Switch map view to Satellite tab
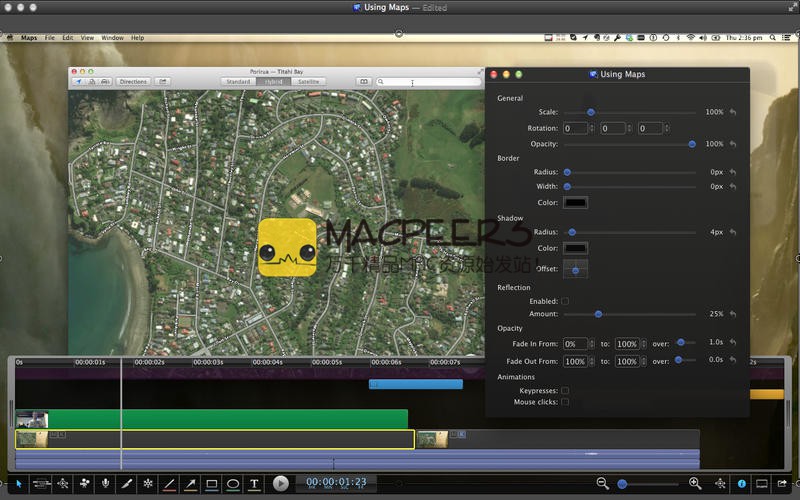Image resolution: width=800 pixels, height=500 pixels. pyautogui.click(x=309, y=82)
